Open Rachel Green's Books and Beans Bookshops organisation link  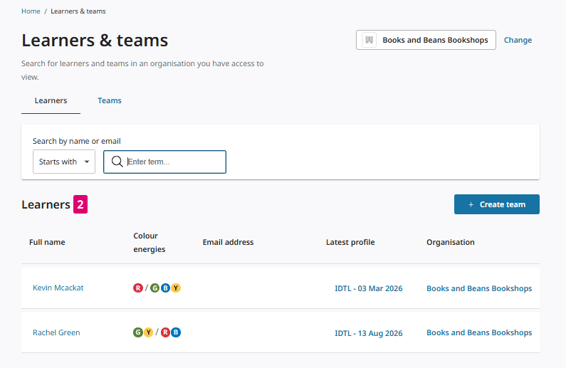[x=479, y=333]
